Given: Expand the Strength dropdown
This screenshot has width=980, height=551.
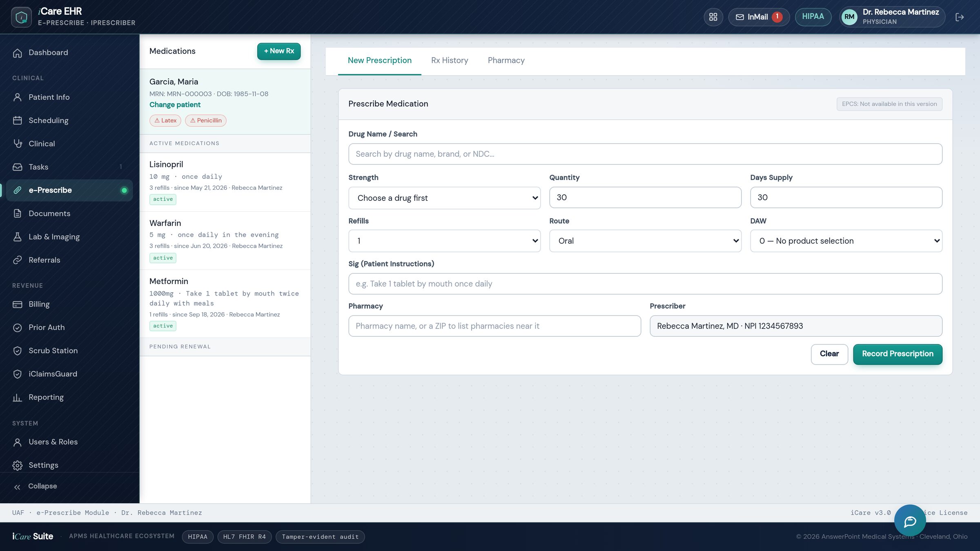Looking at the screenshot, I should pos(444,198).
